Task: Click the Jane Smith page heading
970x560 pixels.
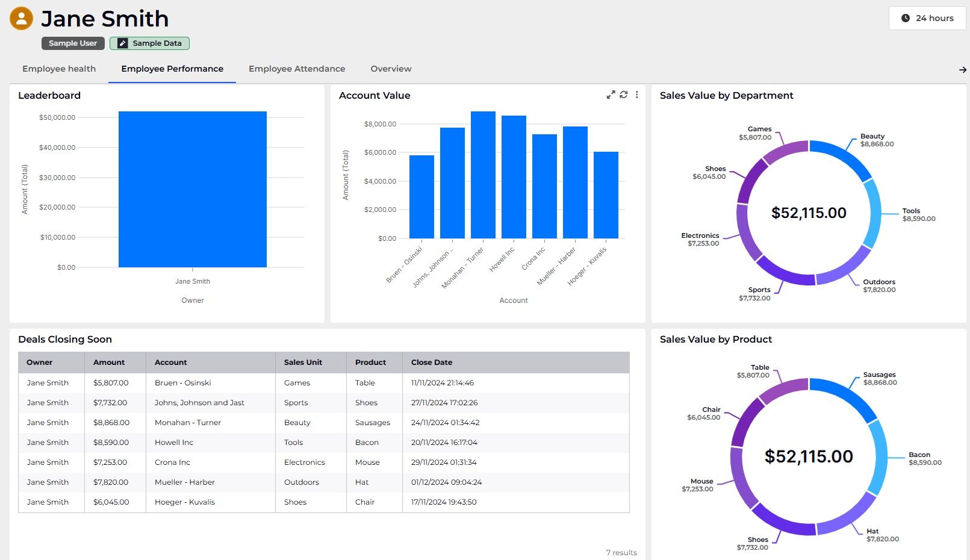Action: click(x=105, y=19)
